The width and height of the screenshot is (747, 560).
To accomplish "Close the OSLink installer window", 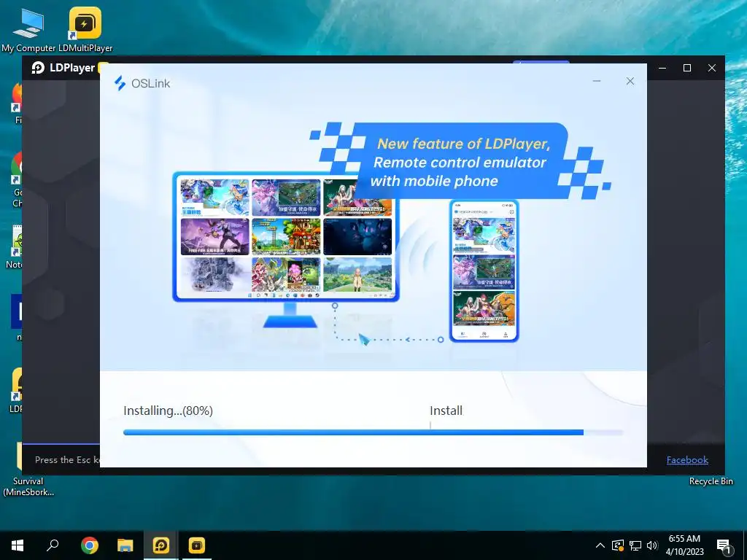I will click(x=630, y=82).
